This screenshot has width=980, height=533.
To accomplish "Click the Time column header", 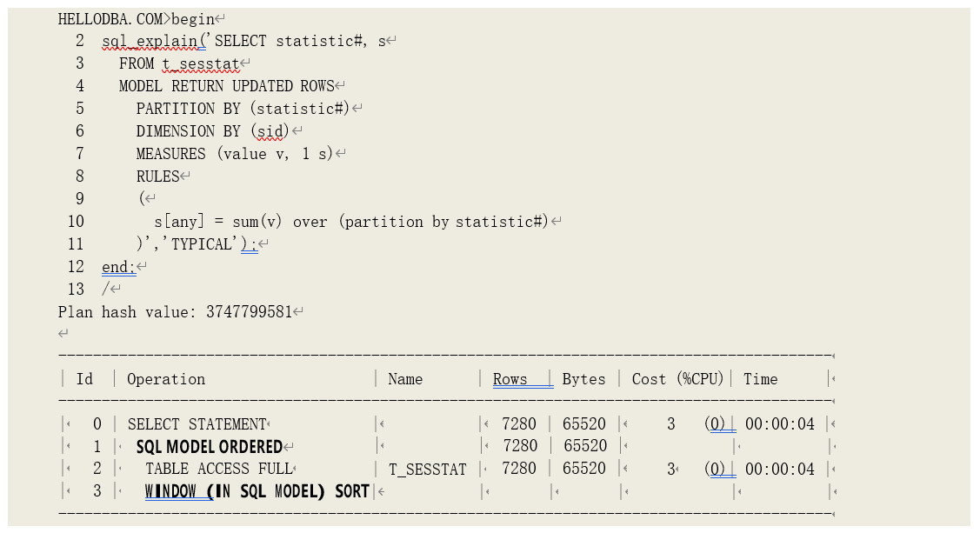I will [760, 379].
